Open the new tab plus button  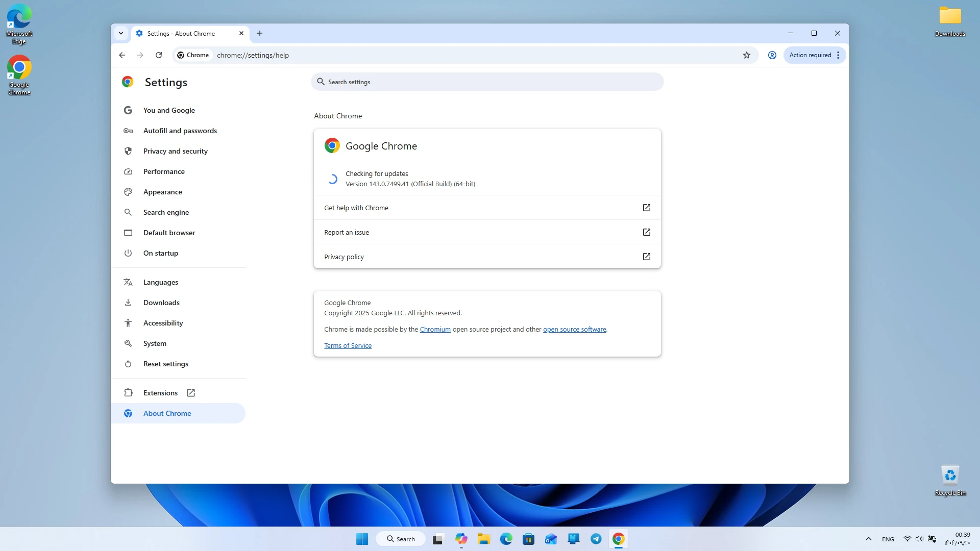(x=260, y=34)
